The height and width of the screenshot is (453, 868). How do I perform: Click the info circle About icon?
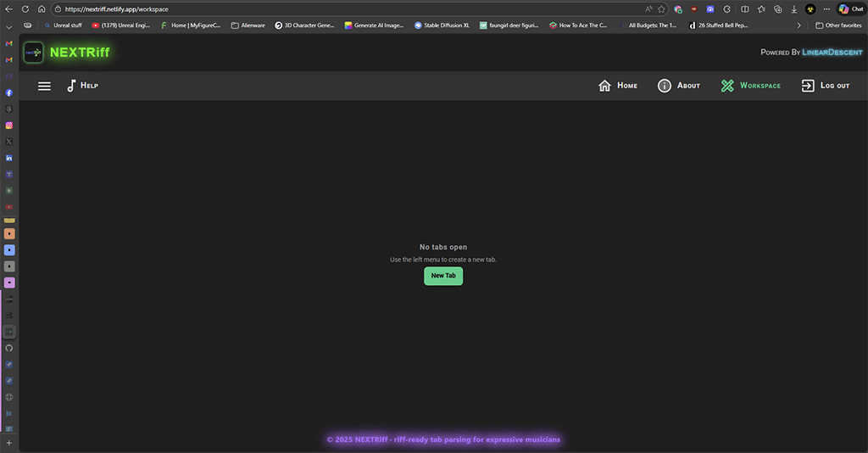click(x=665, y=86)
